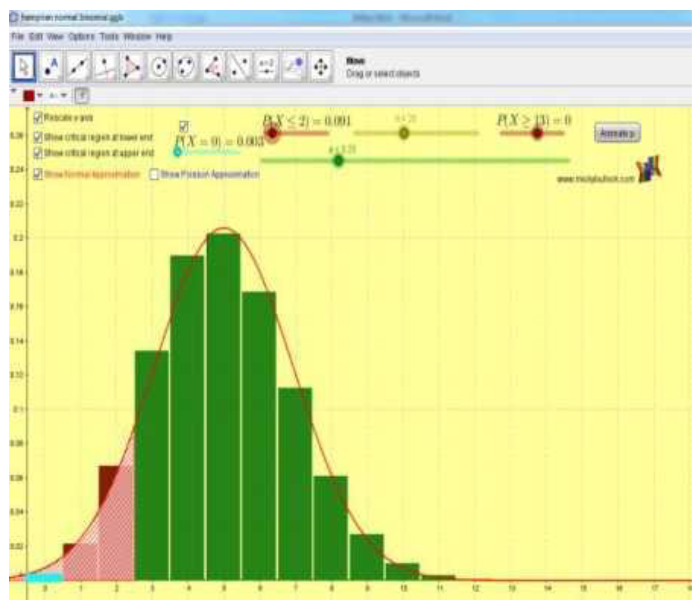This screenshot has height=612, width=700.
Task: Open the dark red color dropdown arrow
Action: click(x=40, y=96)
